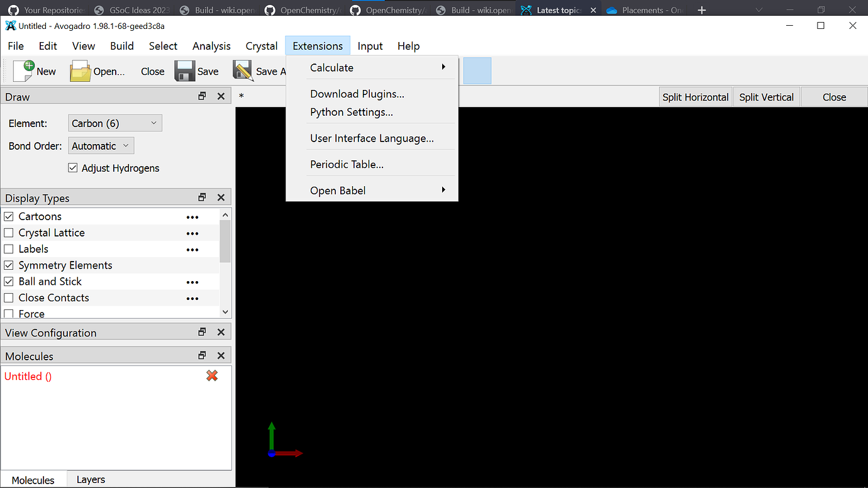Uncheck the Adjust Hydrogens checkbox
The height and width of the screenshot is (488, 868).
pyautogui.click(x=73, y=168)
